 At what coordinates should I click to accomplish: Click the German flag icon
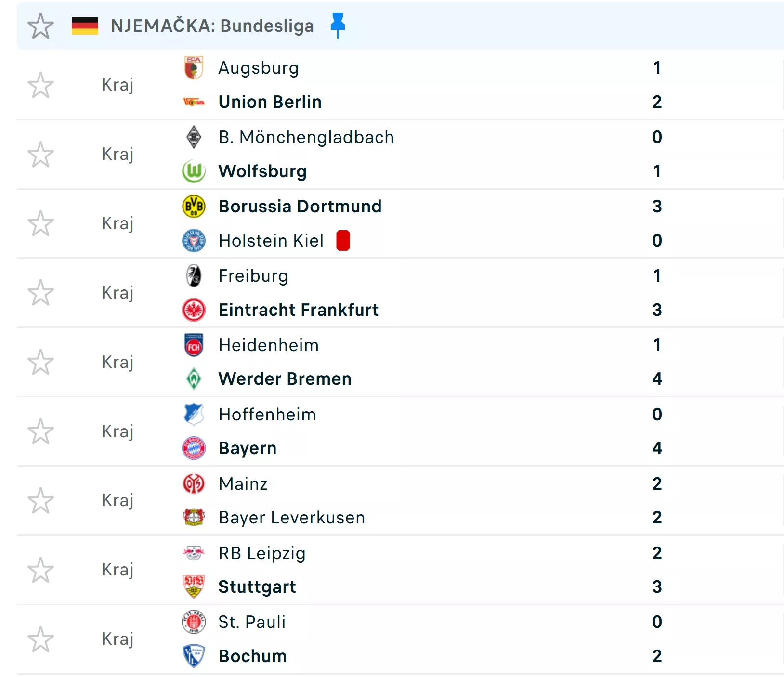pos(85,26)
